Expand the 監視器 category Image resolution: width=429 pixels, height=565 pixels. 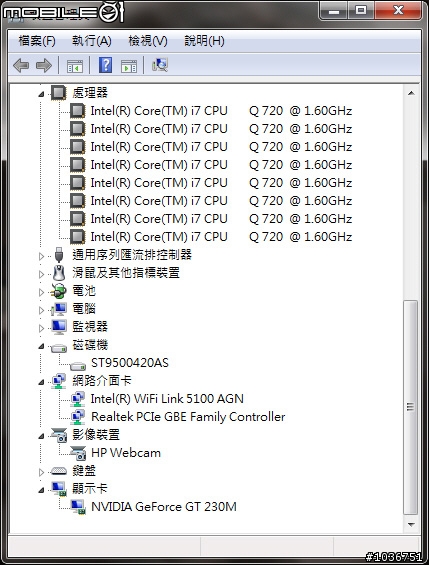coord(41,328)
